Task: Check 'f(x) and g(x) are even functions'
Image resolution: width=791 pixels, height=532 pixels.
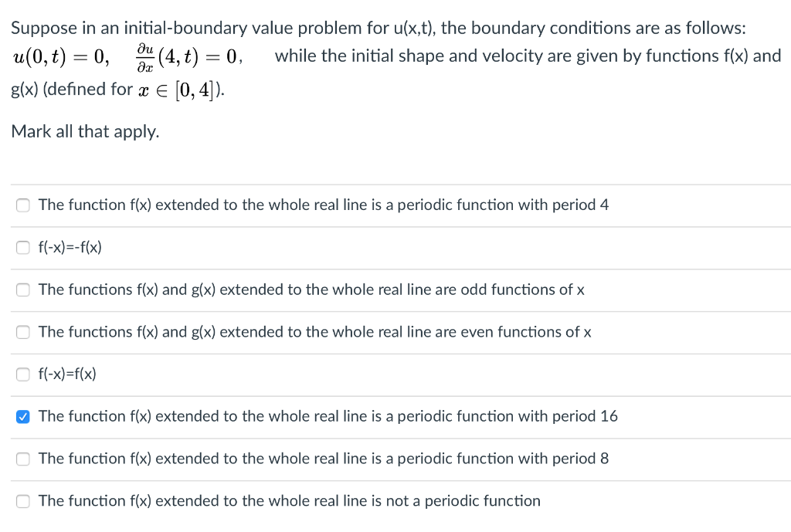Action: [22, 332]
